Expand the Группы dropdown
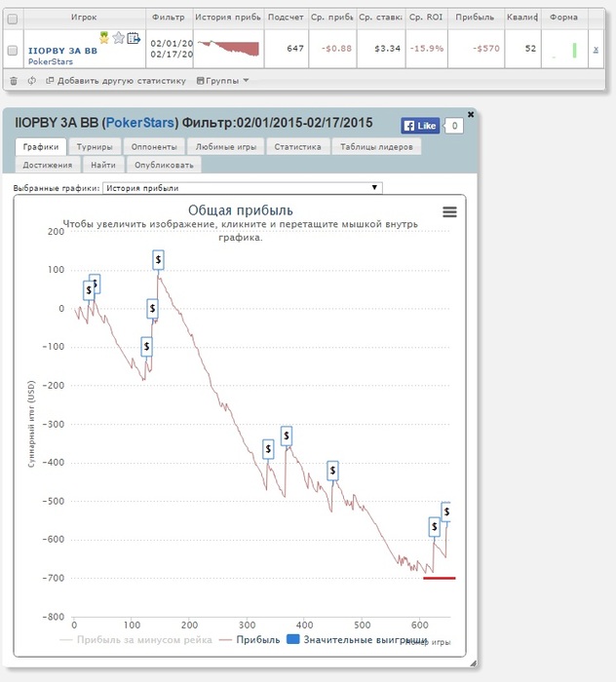The image size is (616, 682). click(x=222, y=81)
